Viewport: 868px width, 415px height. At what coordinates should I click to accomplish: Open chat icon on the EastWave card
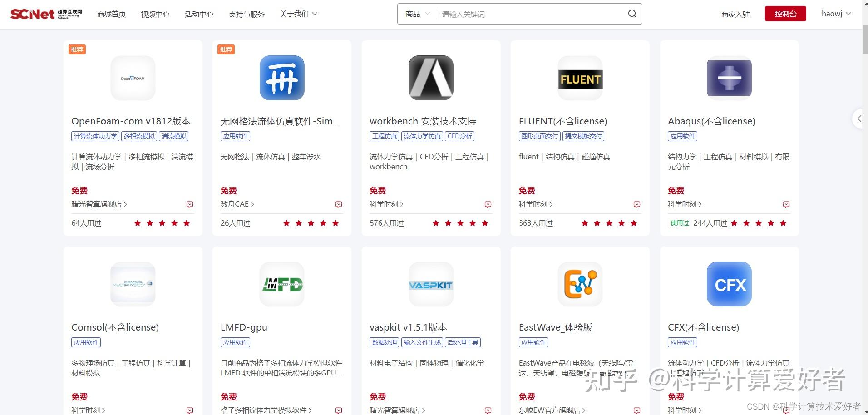(637, 410)
